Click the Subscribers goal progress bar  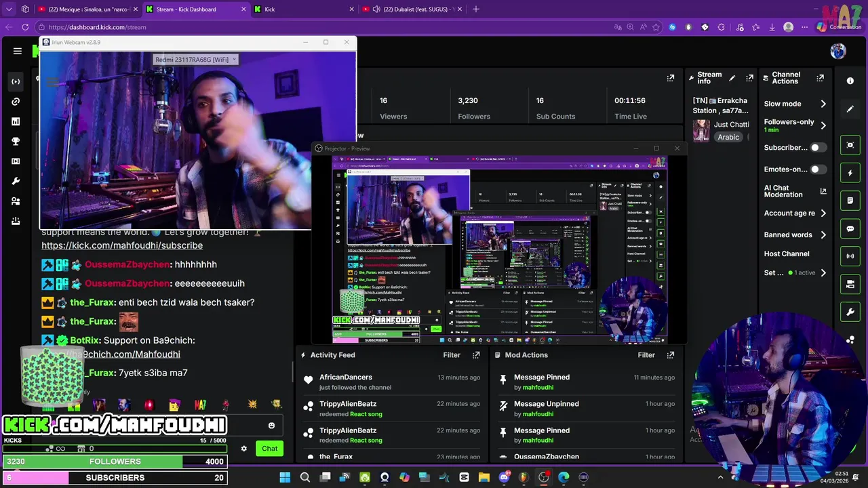(115, 478)
